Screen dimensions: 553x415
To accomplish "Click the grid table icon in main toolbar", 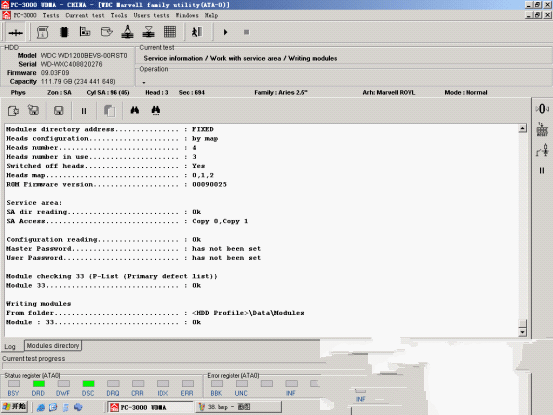I will point(170,32).
